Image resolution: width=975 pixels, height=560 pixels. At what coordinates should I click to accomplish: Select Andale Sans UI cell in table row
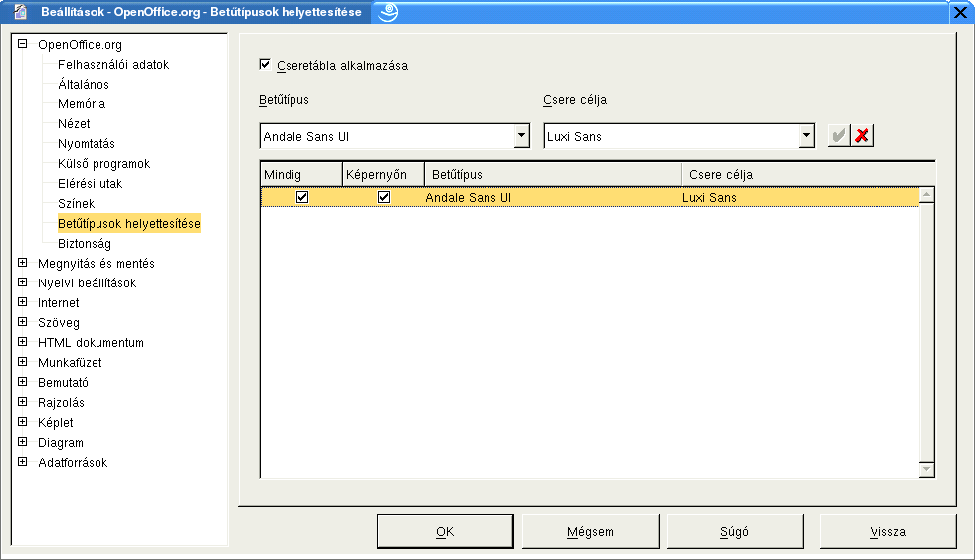pyautogui.click(x=468, y=197)
